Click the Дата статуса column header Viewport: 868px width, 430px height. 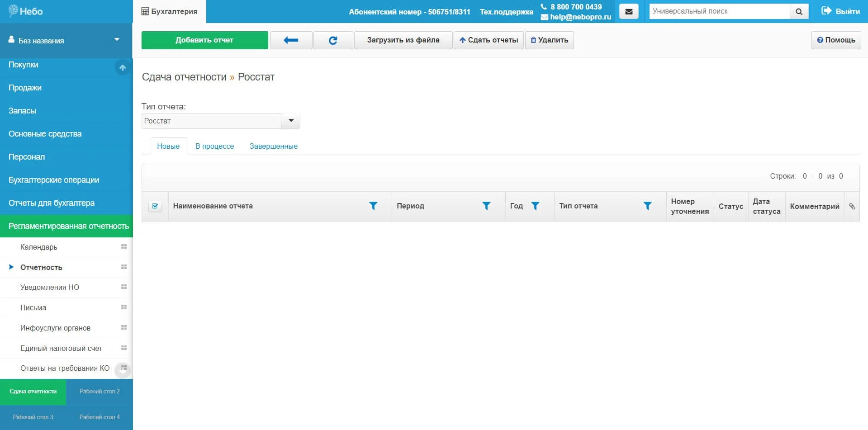(767, 206)
